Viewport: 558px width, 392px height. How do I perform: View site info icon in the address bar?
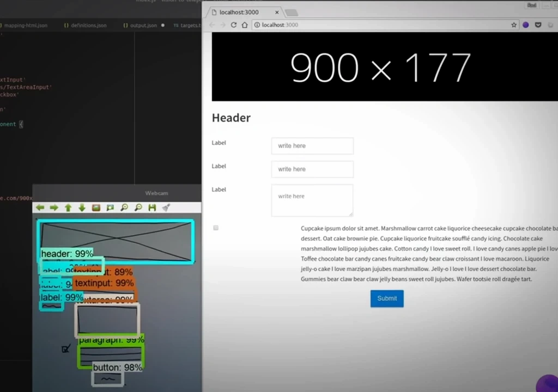pos(257,25)
